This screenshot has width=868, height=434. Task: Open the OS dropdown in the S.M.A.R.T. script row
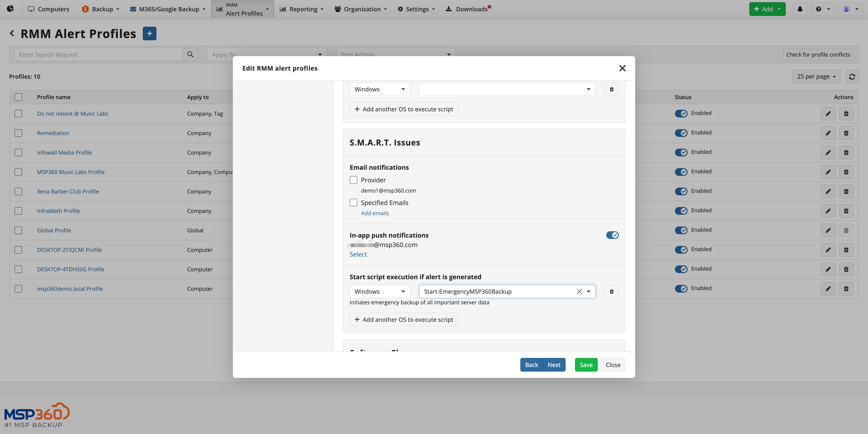click(380, 291)
